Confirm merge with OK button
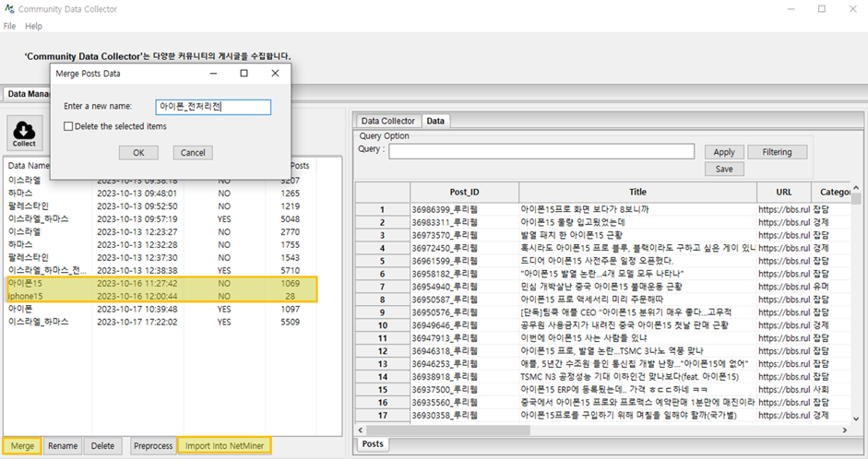 click(138, 153)
